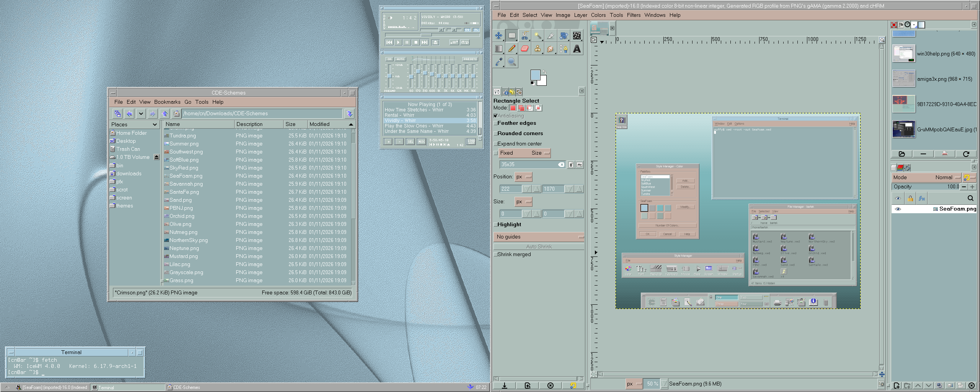This screenshot has height=392, width=980.
Task: Go up to parent folder in file manager
Action: tap(165, 114)
